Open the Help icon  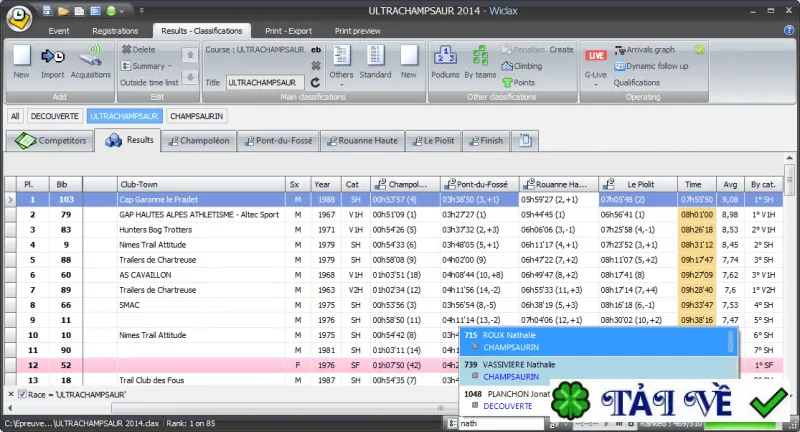(x=788, y=30)
